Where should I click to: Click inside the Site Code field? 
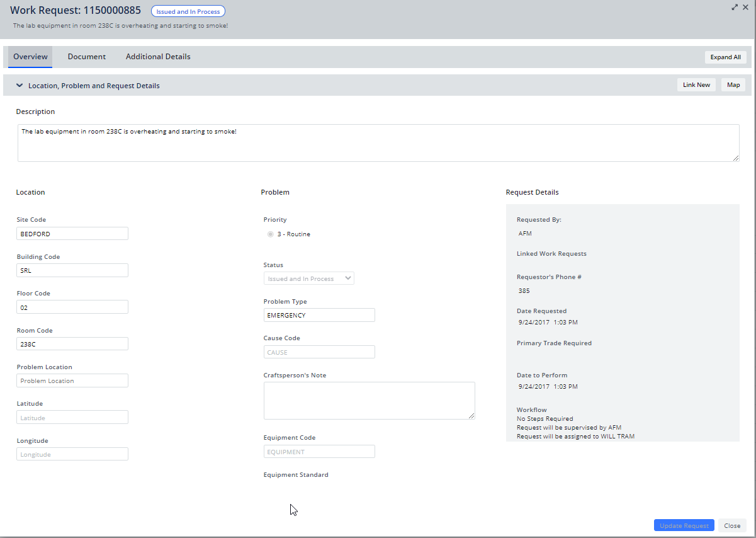click(72, 233)
